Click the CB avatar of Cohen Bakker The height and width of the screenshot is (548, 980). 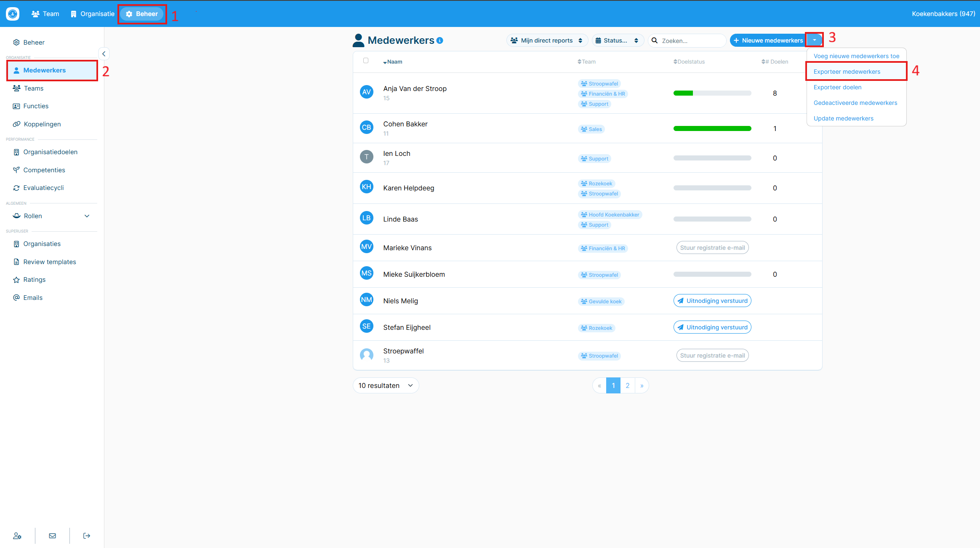point(367,127)
